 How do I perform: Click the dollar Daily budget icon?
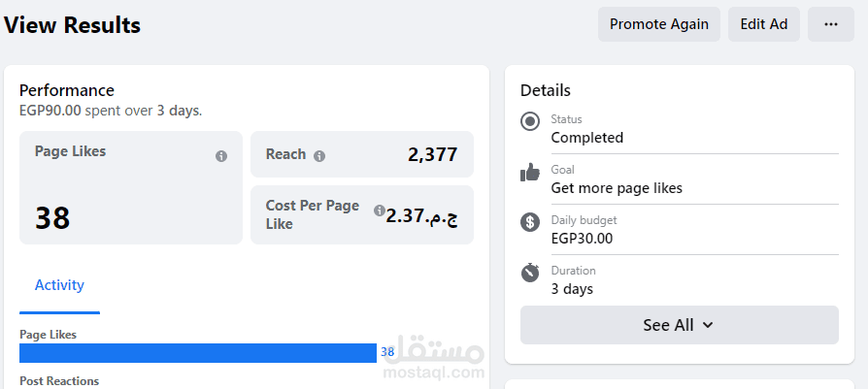coord(530,222)
